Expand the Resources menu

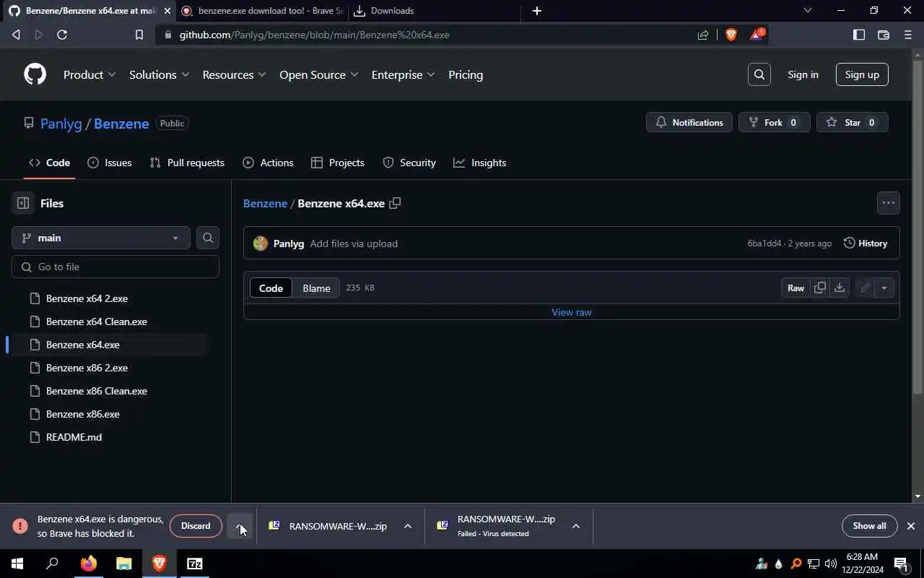(x=234, y=74)
